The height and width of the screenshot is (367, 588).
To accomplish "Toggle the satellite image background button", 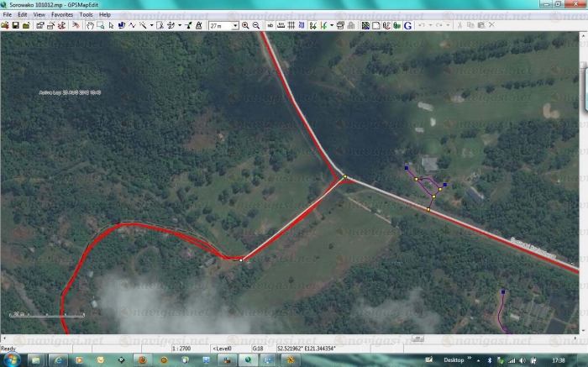I will point(365,26).
